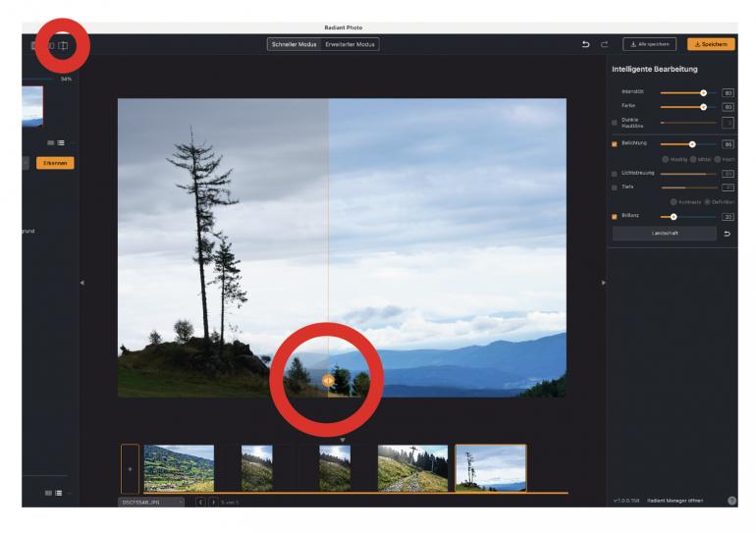
Task: Enable the Tiefe checkbox
Action: 615,187
